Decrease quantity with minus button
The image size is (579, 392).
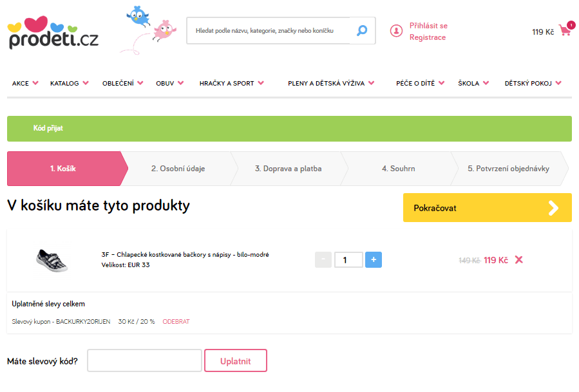pyautogui.click(x=323, y=259)
